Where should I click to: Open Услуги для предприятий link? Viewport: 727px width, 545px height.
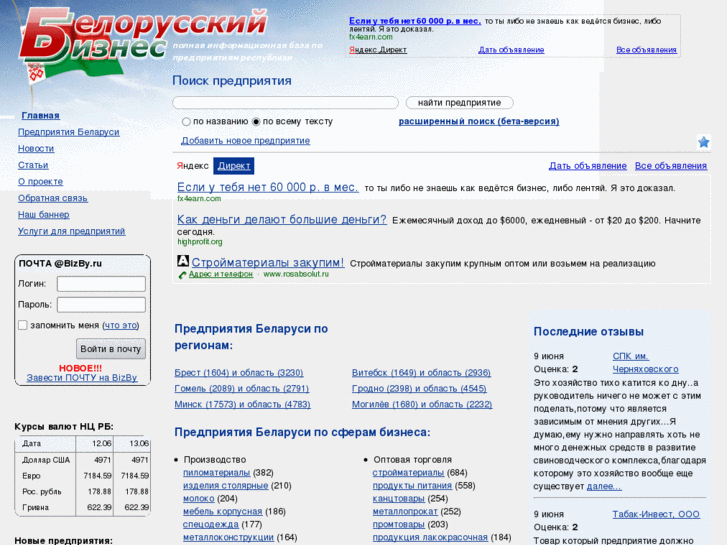coord(71,231)
